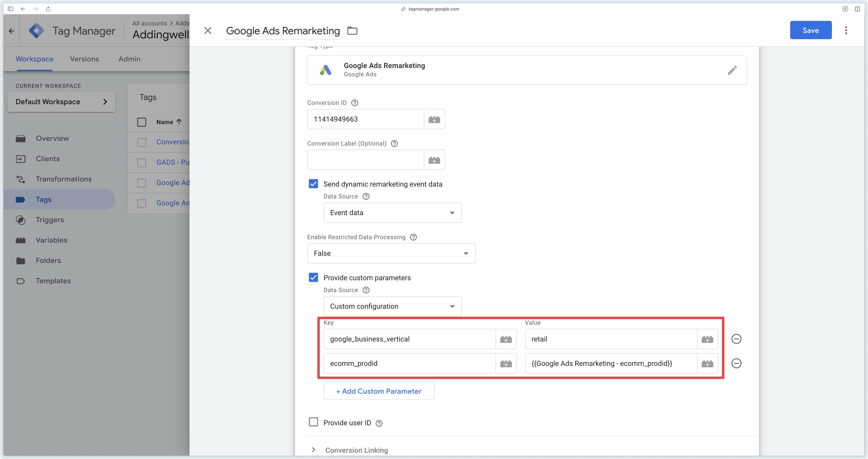Uncheck Provide custom parameters

[313, 278]
